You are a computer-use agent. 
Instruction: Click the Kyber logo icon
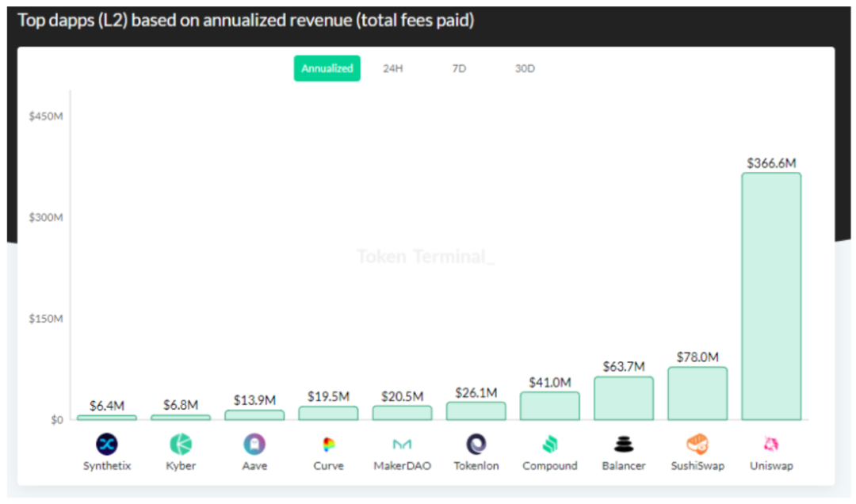(181, 444)
